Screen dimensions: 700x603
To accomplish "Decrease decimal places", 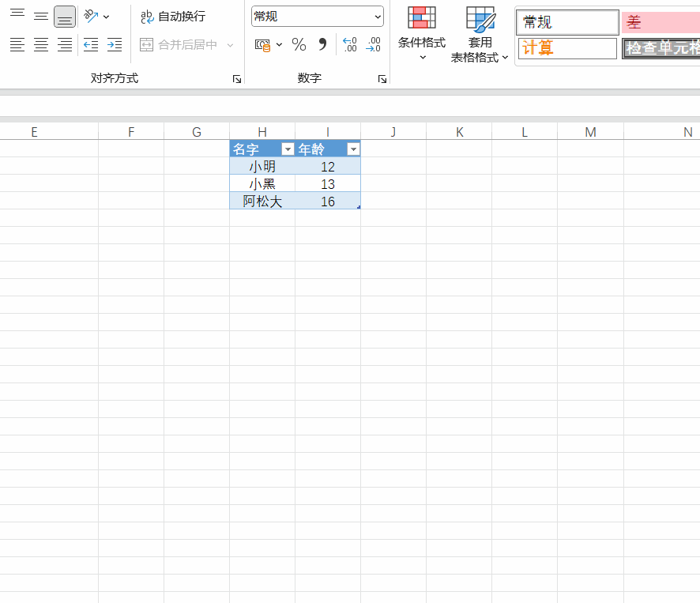I will [373, 45].
